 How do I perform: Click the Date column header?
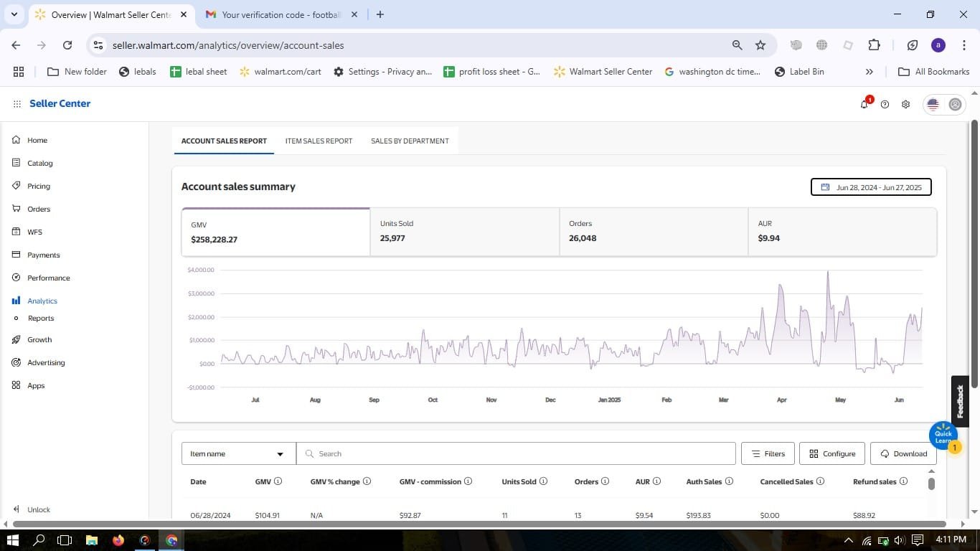click(x=198, y=481)
